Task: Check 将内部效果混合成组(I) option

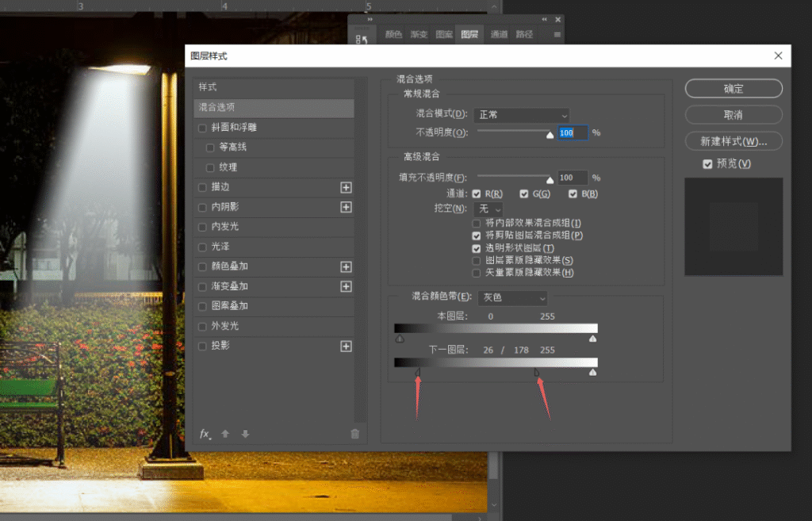Action: click(477, 223)
